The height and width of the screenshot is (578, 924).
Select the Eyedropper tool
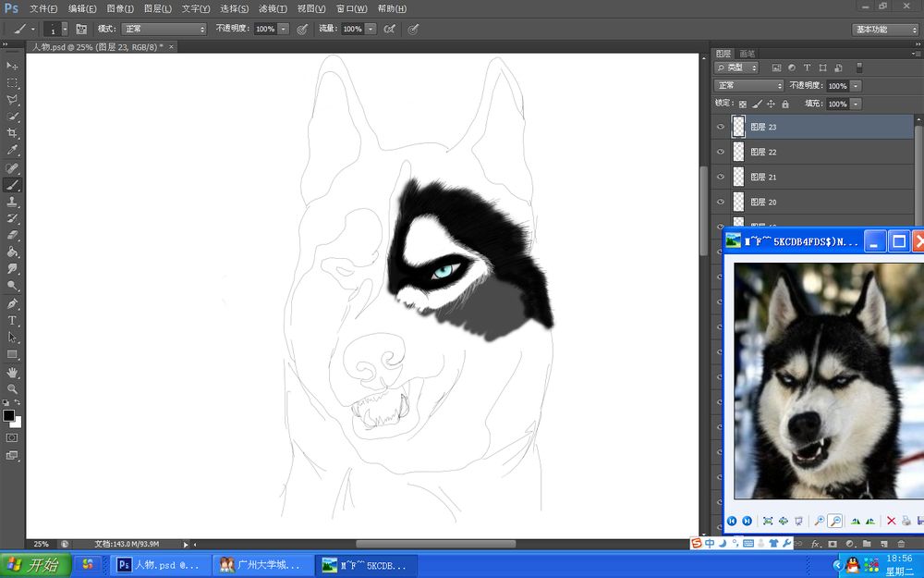point(12,151)
